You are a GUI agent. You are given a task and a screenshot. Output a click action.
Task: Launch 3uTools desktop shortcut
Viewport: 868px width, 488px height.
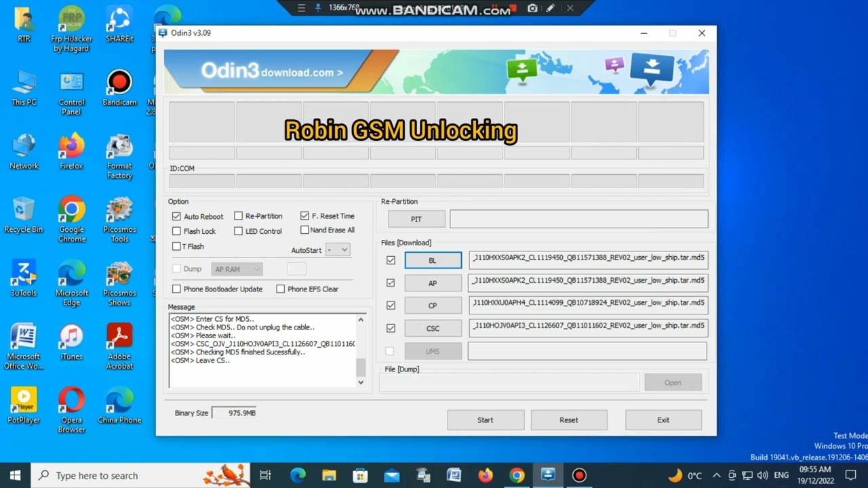[24, 279]
